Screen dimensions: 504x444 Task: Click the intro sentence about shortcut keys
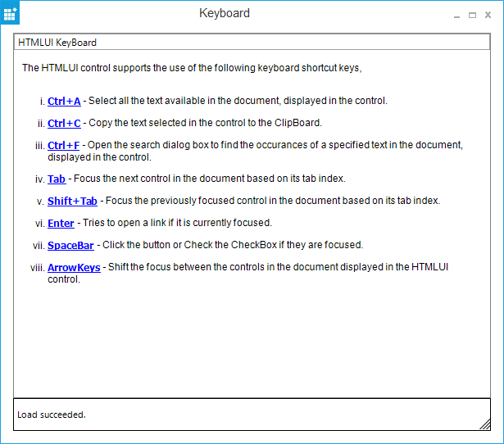[x=192, y=68]
